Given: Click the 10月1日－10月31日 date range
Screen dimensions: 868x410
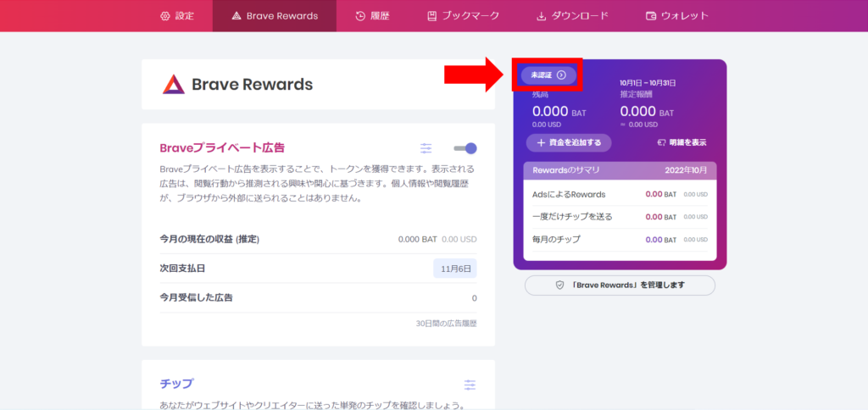Looking at the screenshot, I should [648, 83].
